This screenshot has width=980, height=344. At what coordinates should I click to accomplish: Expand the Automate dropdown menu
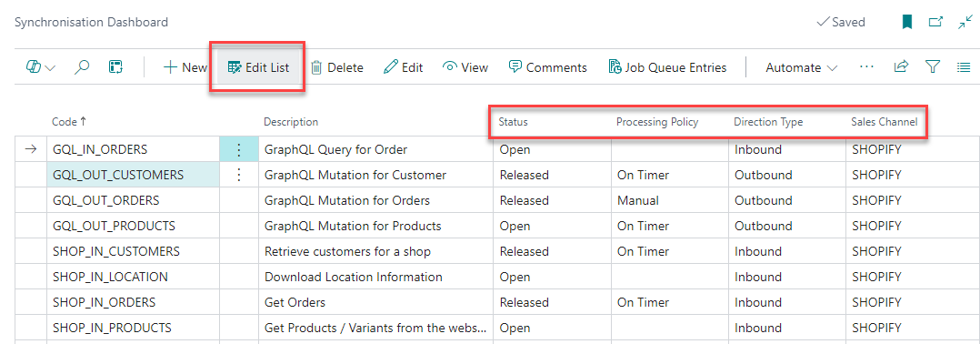[x=801, y=67]
